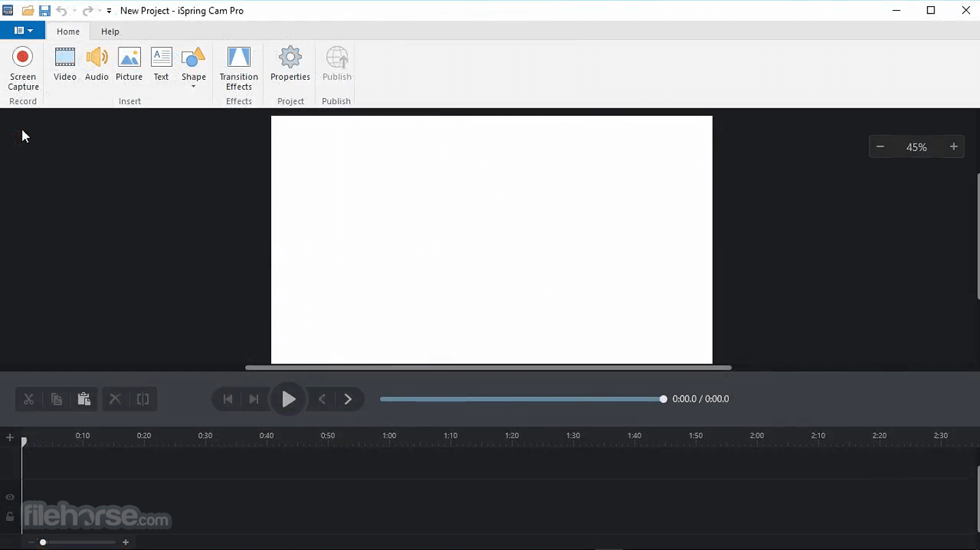The image size is (980, 550).
Task: Expand the Quick Access Toolbar customize arrow
Action: tap(109, 11)
